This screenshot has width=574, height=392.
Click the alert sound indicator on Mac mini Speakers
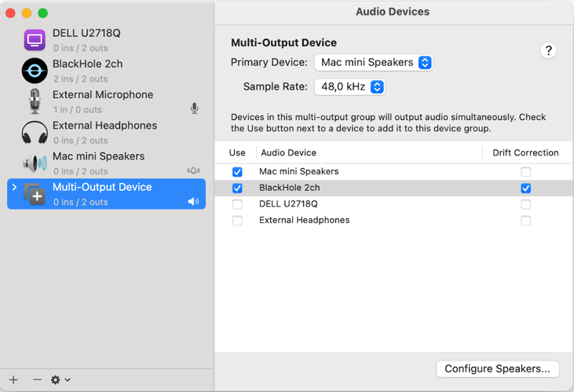click(193, 170)
